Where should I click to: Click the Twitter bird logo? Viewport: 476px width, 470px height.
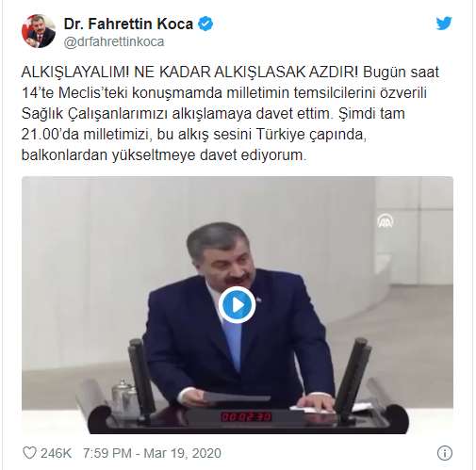444,24
